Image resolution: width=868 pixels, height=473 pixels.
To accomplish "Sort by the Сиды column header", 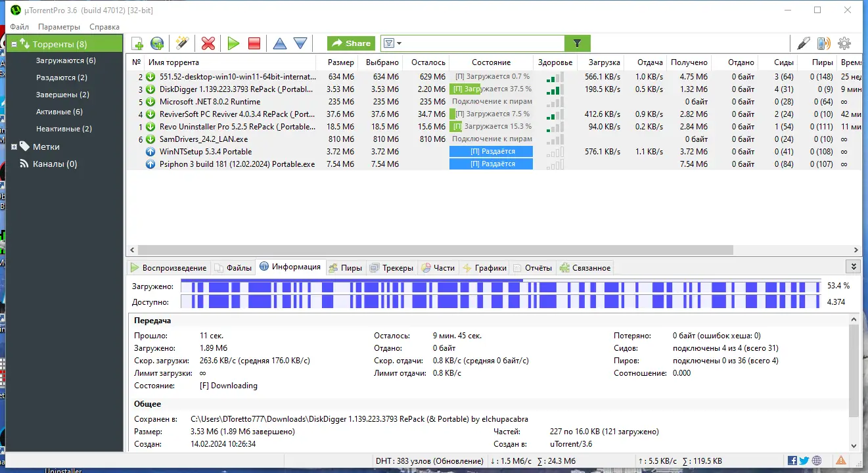I will (x=777, y=62).
